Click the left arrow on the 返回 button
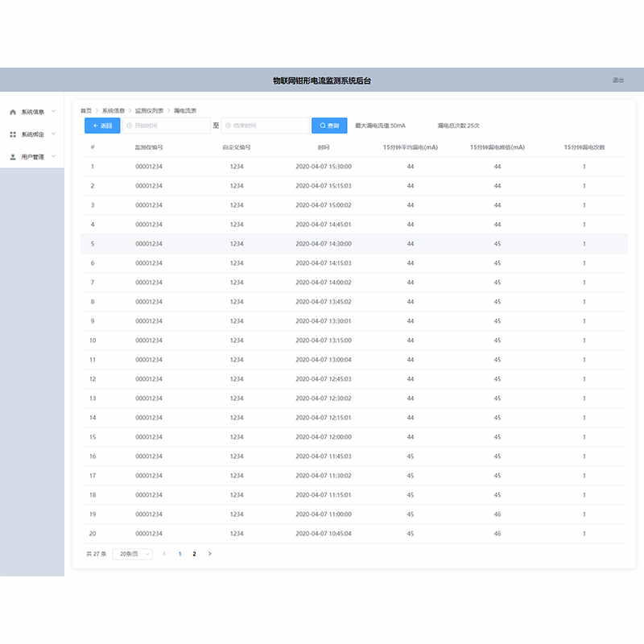Screen dimensions: 644x644 (94, 126)
